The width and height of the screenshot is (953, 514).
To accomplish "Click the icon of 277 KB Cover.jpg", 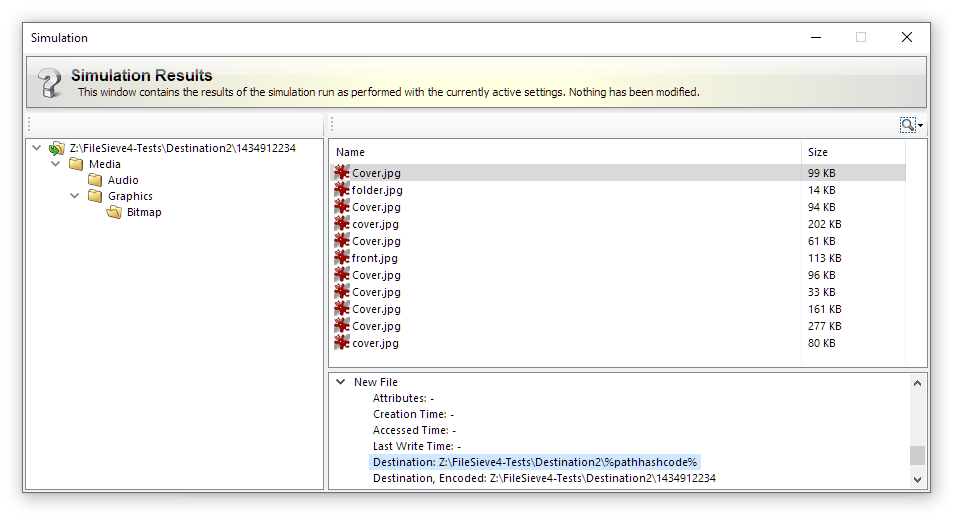I will click(x=342, y=326).
